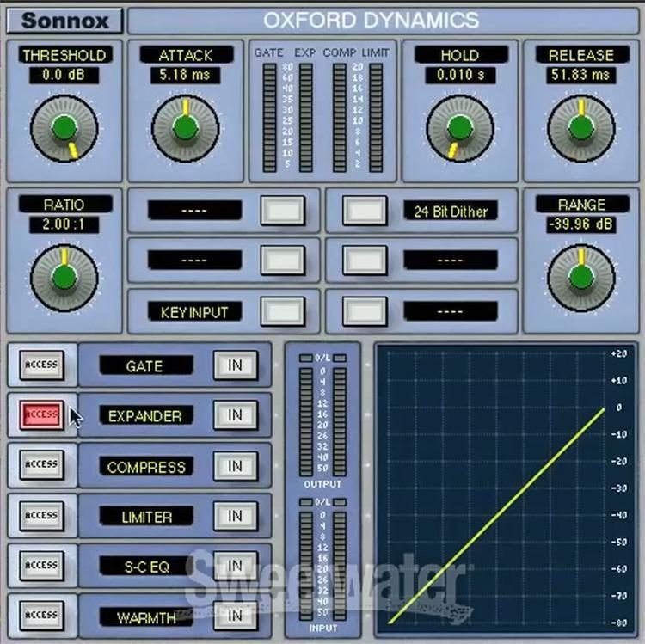645x644 pixels.
Task: Click the INPUT level meter
Action: 322,566
